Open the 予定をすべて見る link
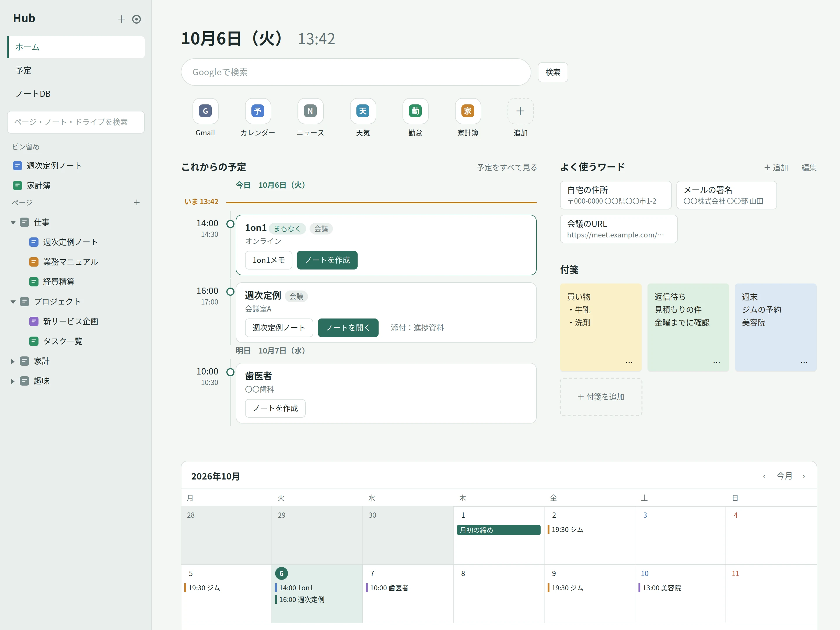Viewport: 840px width, 630px height. tap(507, 167)
